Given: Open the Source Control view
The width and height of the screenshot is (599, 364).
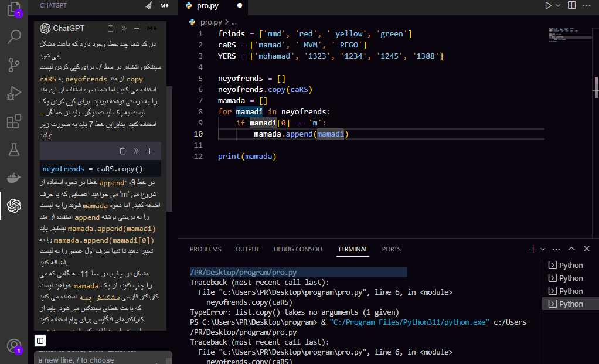Looking at the screenshot, I should 14,65.
